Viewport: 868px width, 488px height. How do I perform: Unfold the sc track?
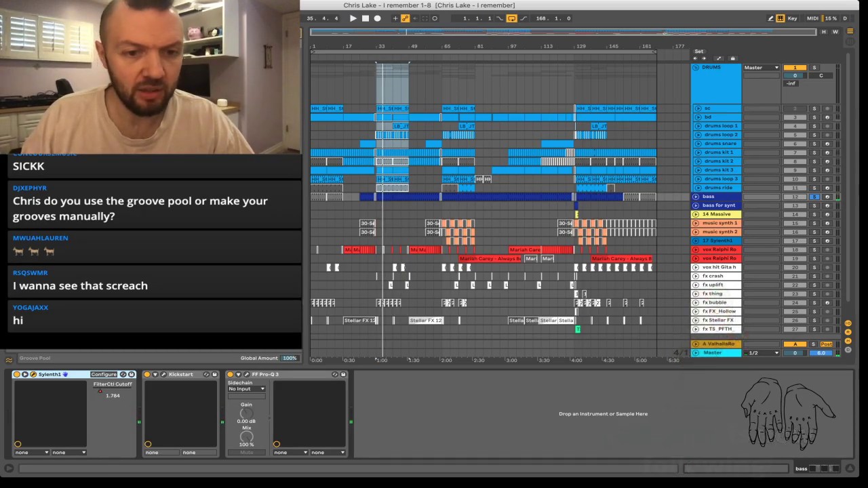click(697, 108)
